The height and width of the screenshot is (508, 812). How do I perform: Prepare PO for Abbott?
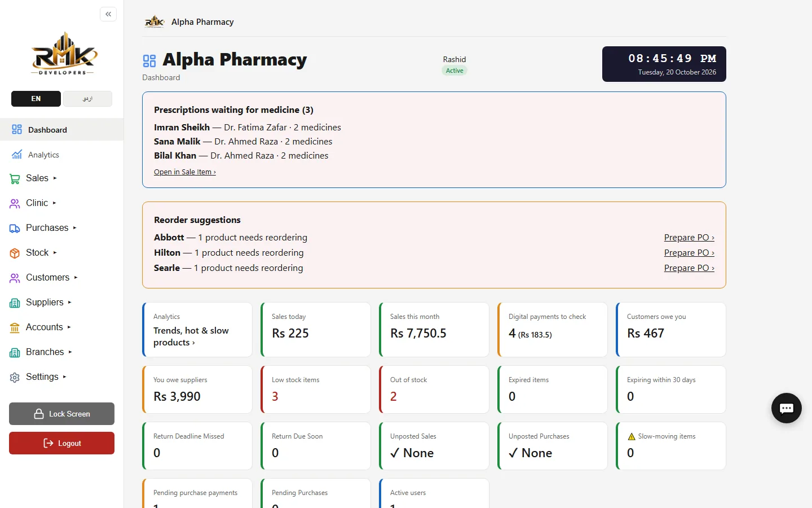[x=689, y=238]
